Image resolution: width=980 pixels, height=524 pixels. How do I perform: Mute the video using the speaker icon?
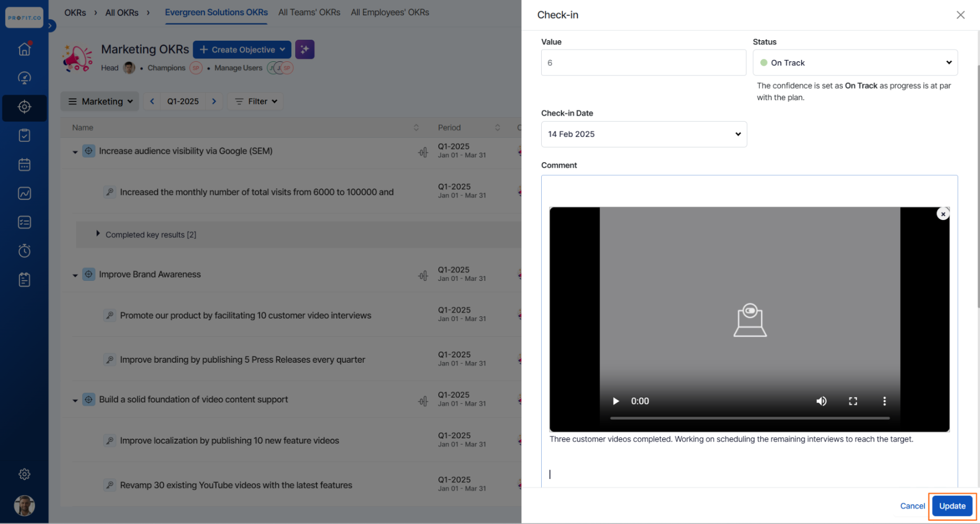821,401
